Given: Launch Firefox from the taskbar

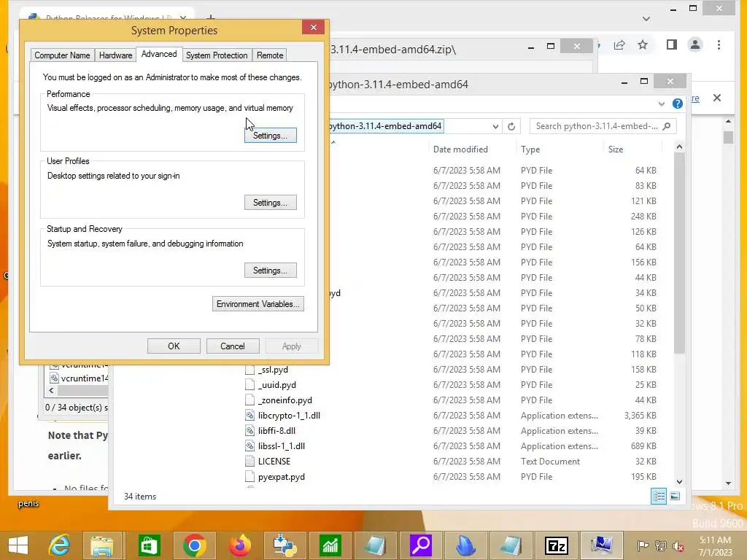Looking at the screenshot, I should (239, 545).
